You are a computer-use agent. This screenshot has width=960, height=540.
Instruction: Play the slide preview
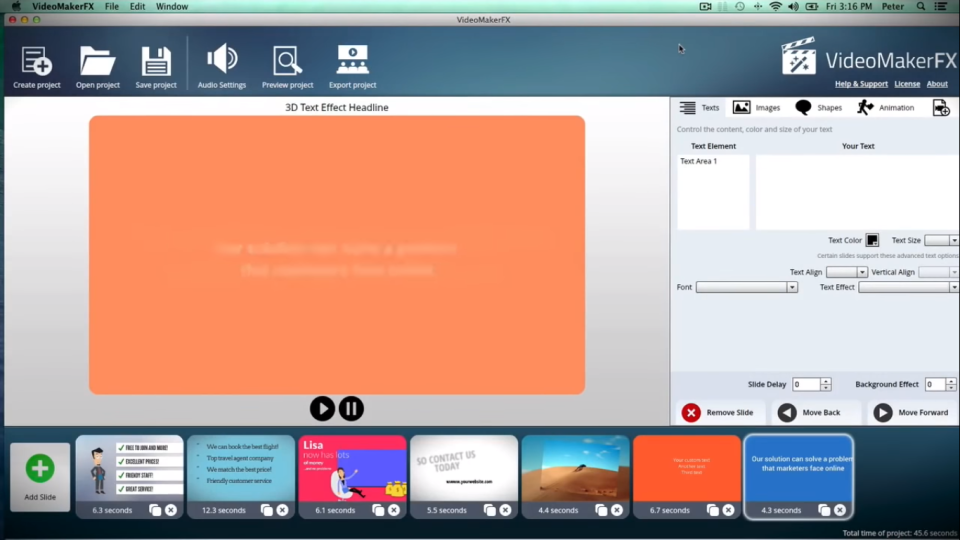[322, 408]
